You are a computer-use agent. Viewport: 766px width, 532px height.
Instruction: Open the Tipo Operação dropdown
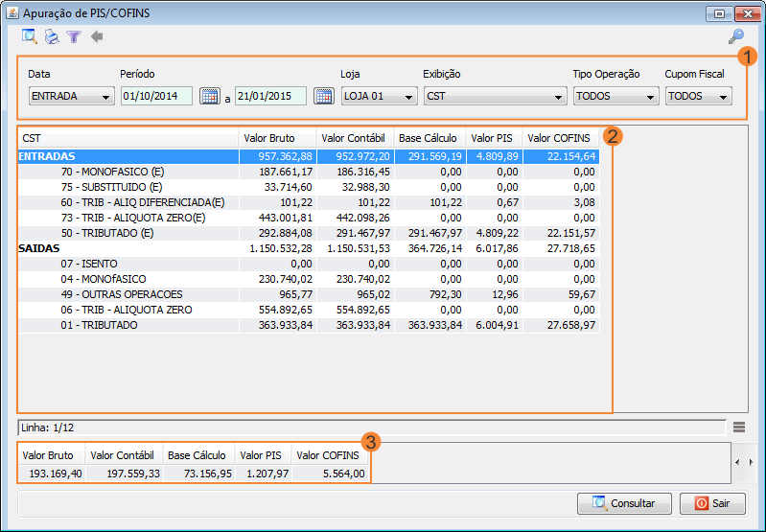pos(616,96)
